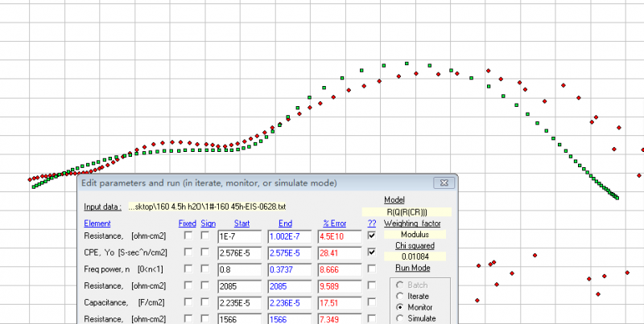Viewport: 644px width, 324px height.
Task: Click the CPE, Yo [S-sec^n/cm2] element label
Action: tap(126, 252)
